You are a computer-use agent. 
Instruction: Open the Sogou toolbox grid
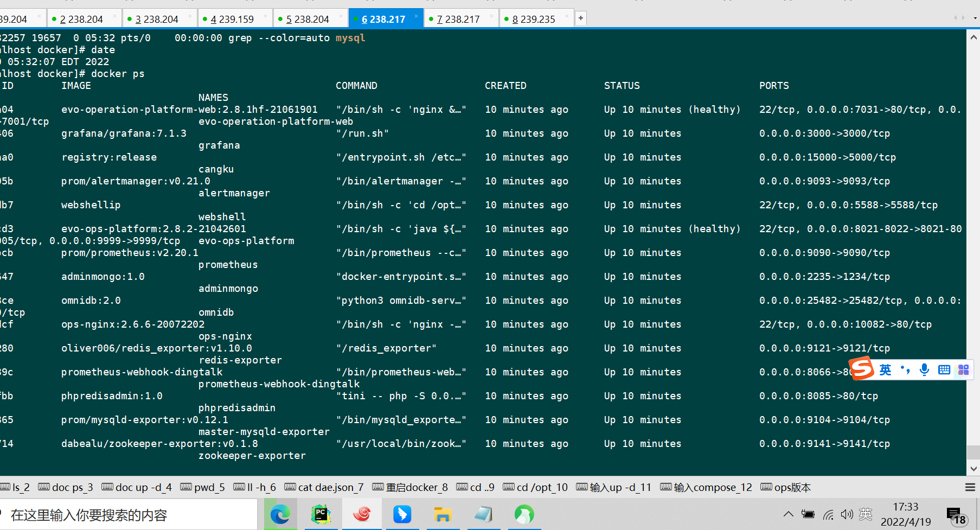click(x=964, y=370)
